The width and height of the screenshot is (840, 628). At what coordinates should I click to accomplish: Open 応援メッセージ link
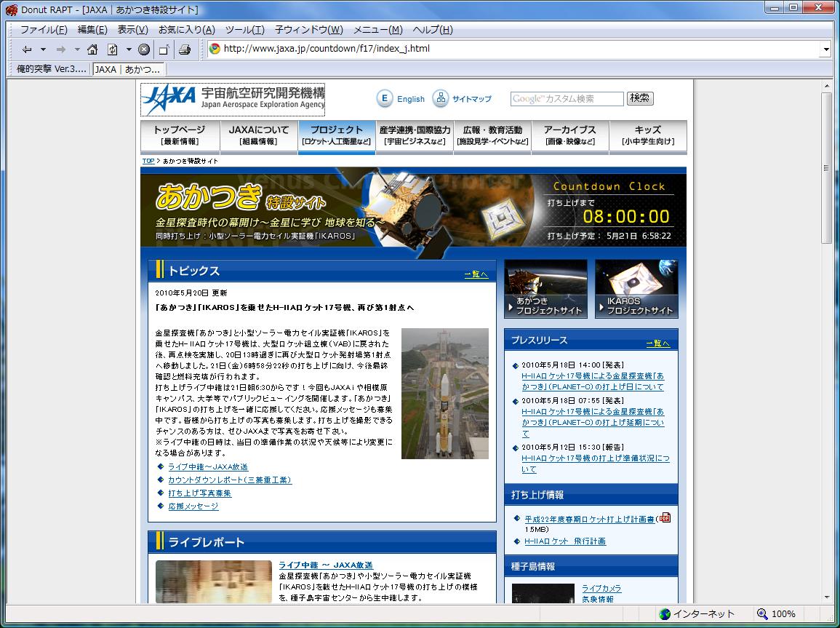click(193, 506)
